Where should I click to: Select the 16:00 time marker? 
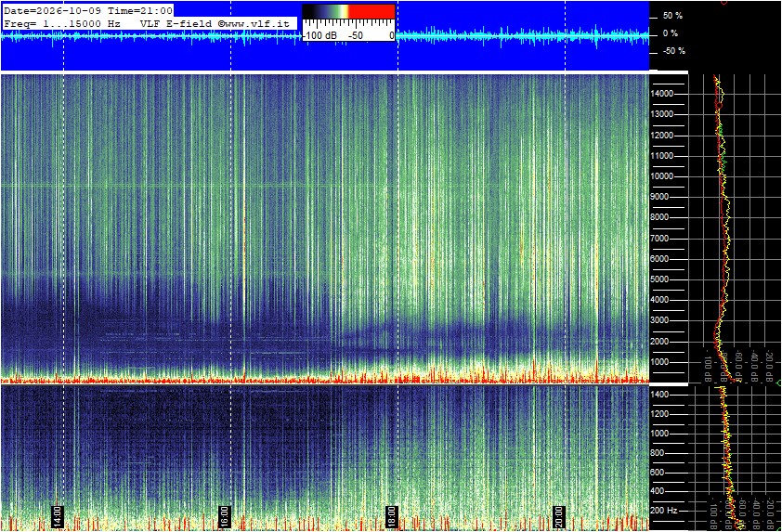225,516
